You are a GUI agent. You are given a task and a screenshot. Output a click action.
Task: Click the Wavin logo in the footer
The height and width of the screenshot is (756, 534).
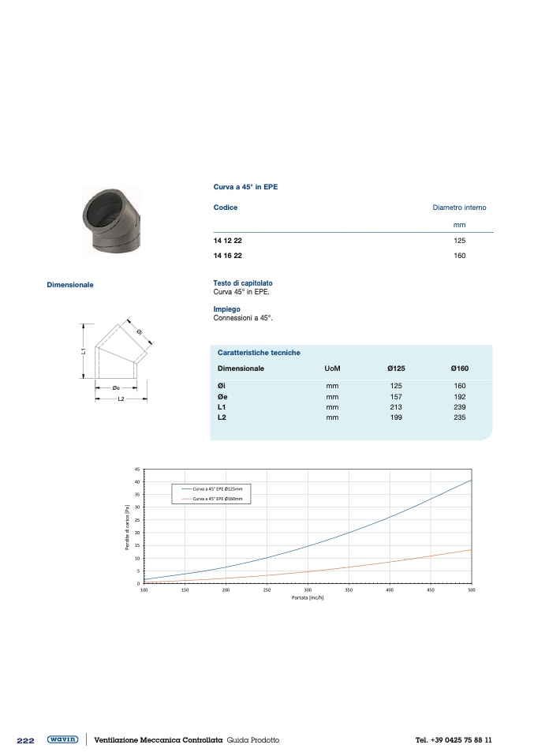62,739
